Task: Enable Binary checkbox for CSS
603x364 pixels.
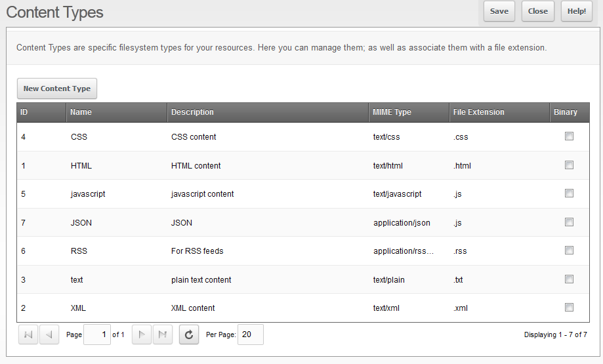Action: pyautogui.click(x=569, y=136)
